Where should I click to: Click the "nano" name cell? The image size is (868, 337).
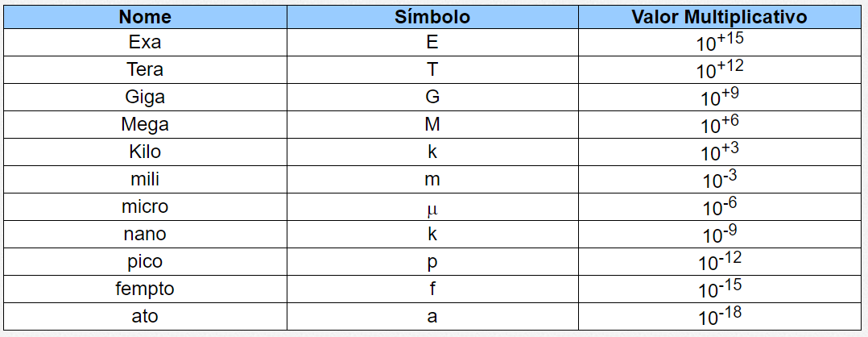point(145,235)
